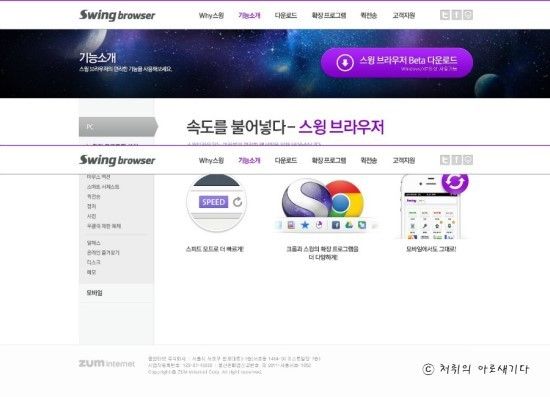Click the third social icon in the floating sticky header
The width and height of the screenshot is (550, 397).
pyautogui.click(x=468, y=160)
